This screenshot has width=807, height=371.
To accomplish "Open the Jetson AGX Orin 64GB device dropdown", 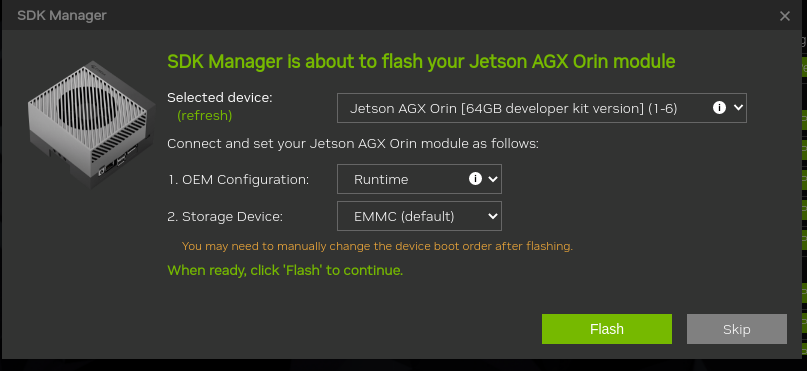I will click(x=541, y=108).
